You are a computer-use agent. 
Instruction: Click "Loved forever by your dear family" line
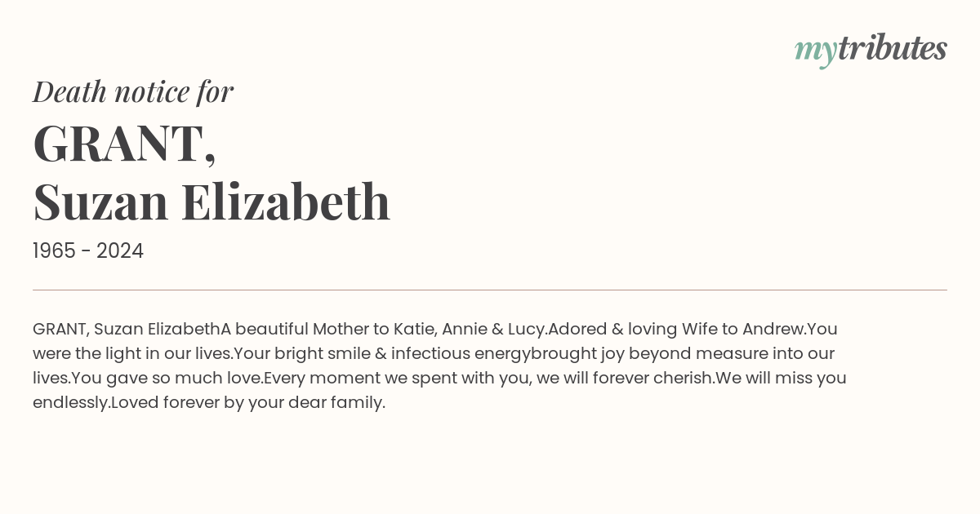click(x=247, y=403)
